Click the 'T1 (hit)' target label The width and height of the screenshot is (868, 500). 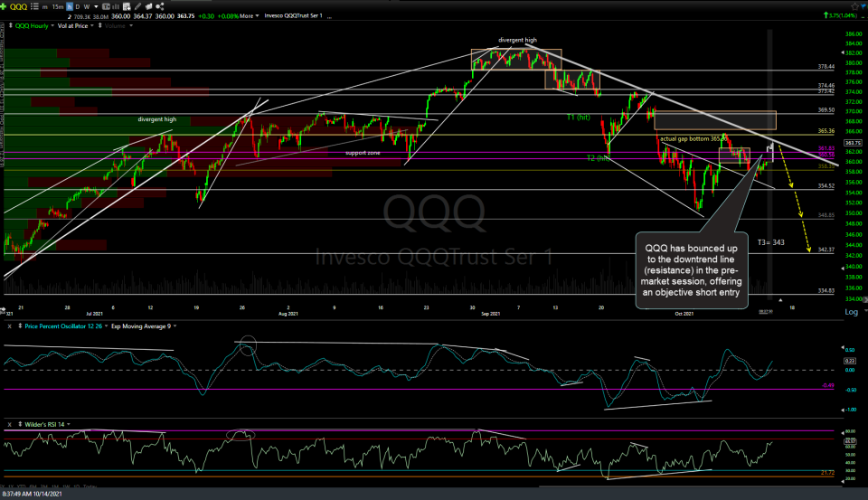pos(579,118)
